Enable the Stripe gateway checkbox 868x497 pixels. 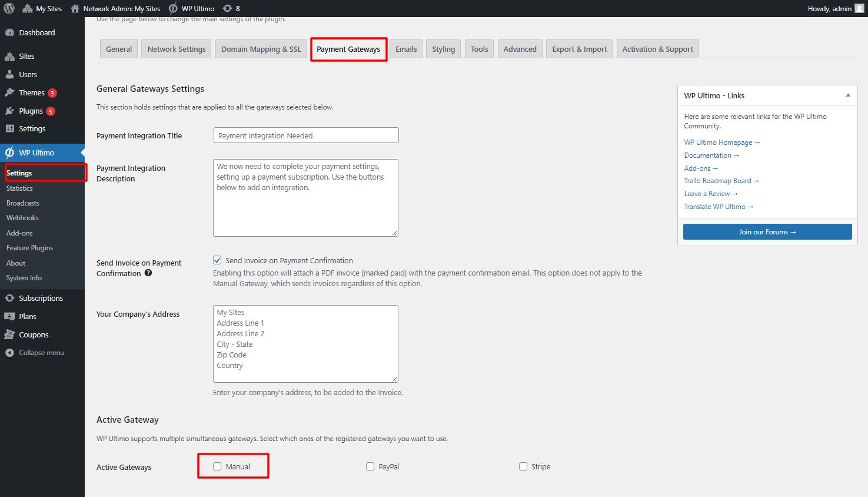(523, 466)
